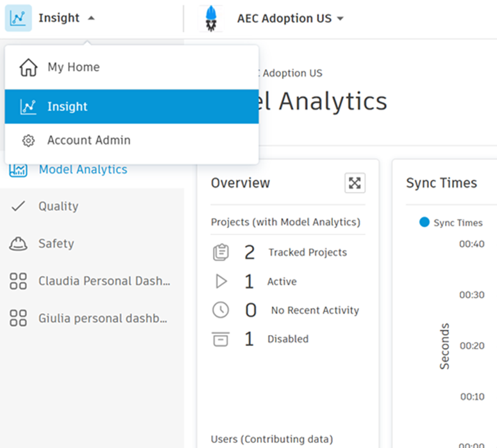Choose Insight in the module menu
The height and width of the screenshot is (448, 497).
click(67, 107)
